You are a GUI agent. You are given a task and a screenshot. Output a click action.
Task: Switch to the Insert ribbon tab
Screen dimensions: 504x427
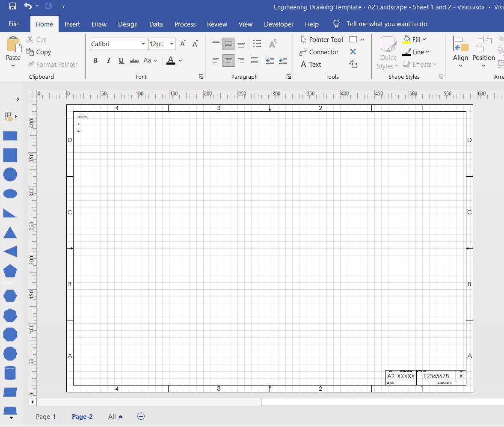[x=72, y=24]
